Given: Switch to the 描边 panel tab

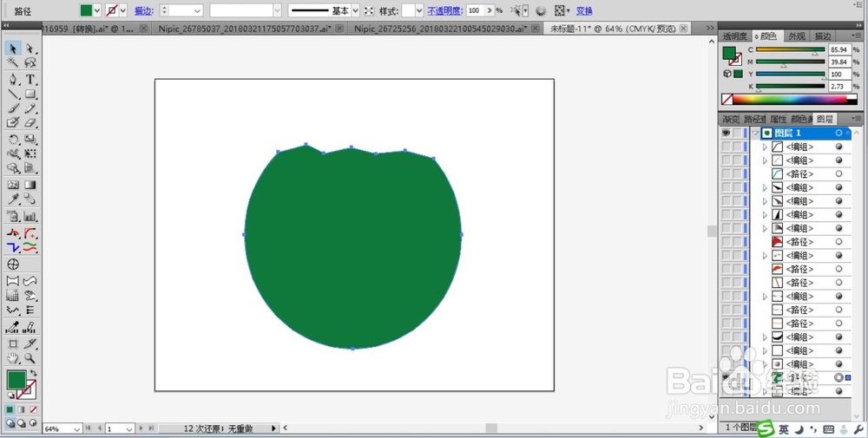Looking at the screenshot, I should pyautogui.click(x=822, y=36).
